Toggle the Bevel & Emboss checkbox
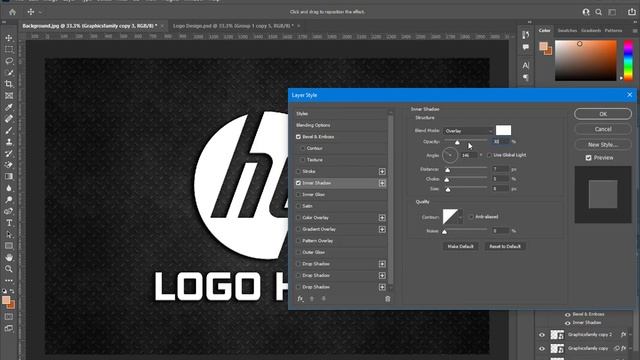Screen dimensions: 640x360 (298, 137)
